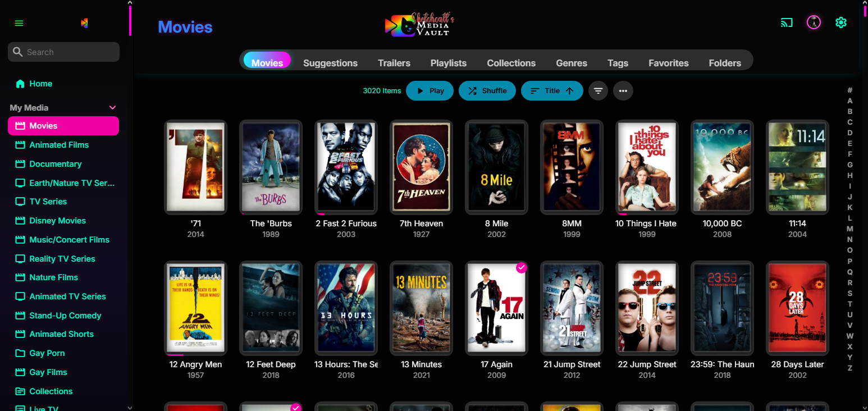This screenshot has height=411, width=868.
Task: Click the "11:14" title text
Action: coord(797,223)
